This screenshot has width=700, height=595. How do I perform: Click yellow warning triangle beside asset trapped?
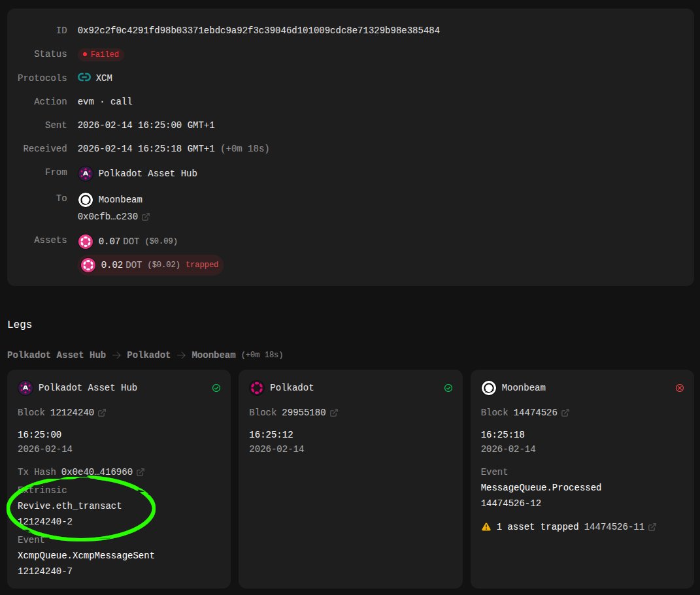coord(486,527)
